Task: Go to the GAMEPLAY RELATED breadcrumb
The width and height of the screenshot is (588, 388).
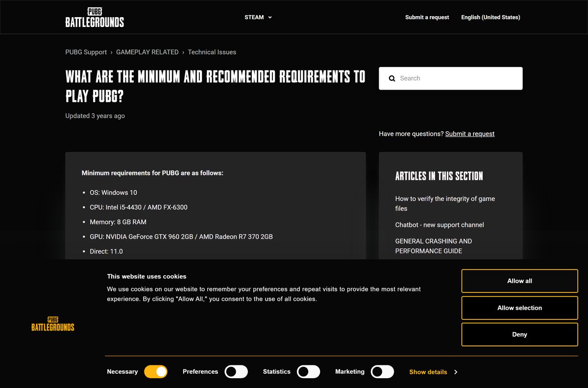Action: [147, 52]
